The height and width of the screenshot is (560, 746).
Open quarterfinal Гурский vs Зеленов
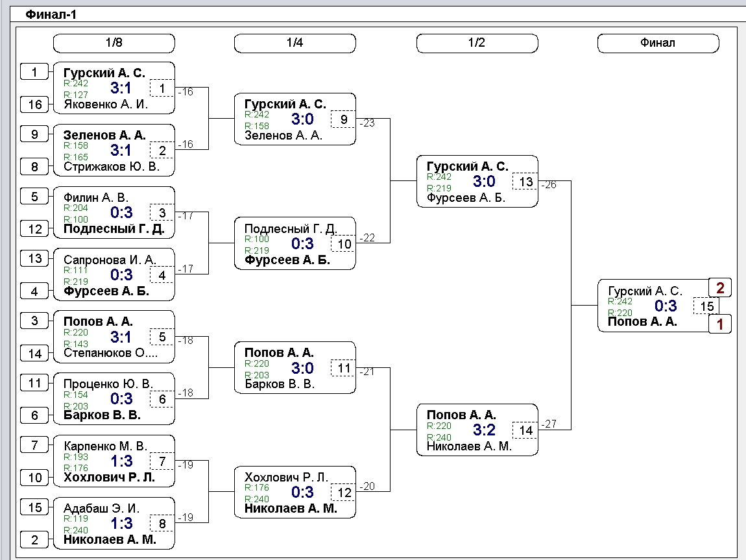[295, 119]
